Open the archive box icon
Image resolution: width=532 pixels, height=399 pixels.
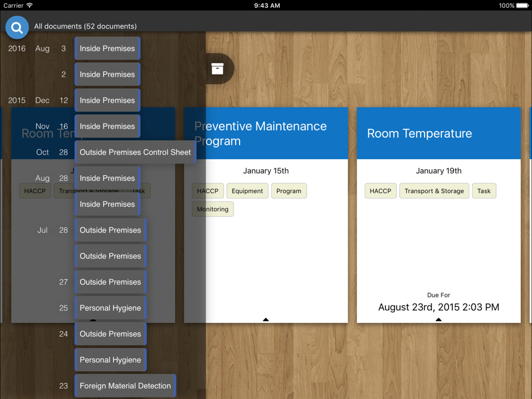(217, 68)
